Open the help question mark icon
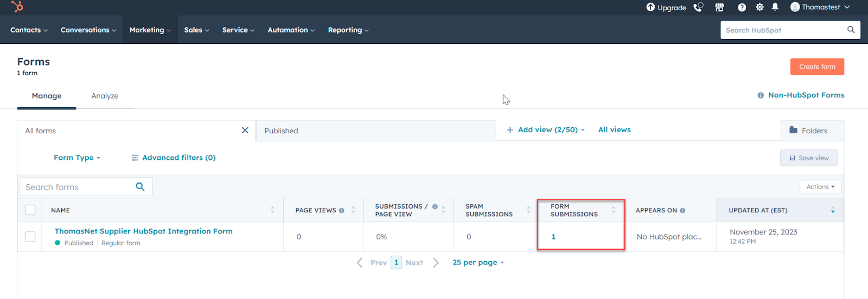The width and height of the screenshot is (868, 299). click(742, 7)
